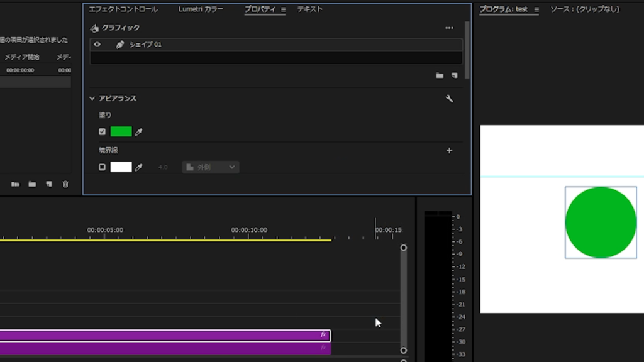Open the アピアランス wrench settings
Screen dimensions: 644x362
click(x=449, y=99)
